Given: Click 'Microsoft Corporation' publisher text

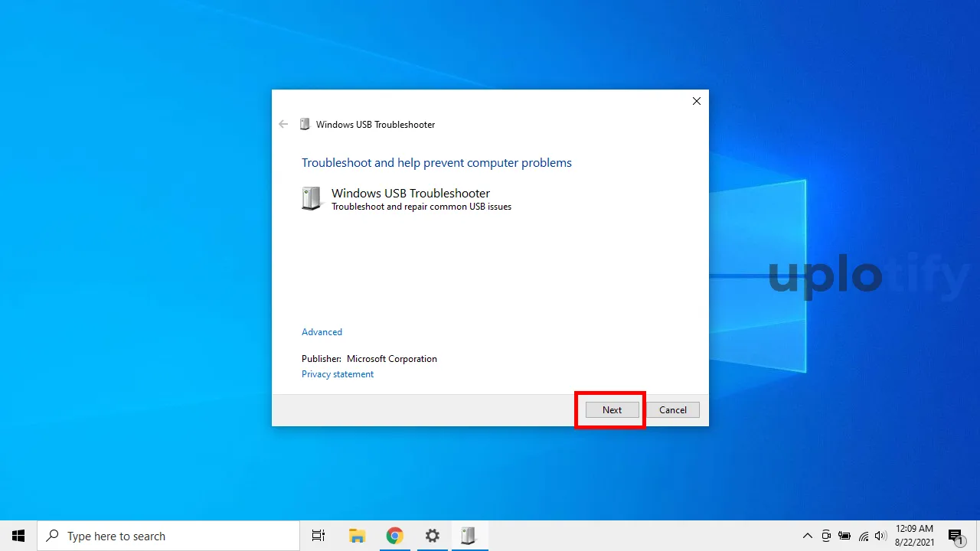Looking at the screenshot, I should click(x=392, y=359).
